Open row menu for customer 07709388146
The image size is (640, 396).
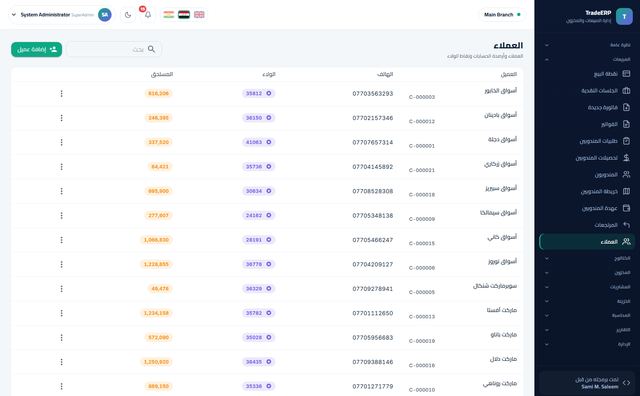point(62,362)
